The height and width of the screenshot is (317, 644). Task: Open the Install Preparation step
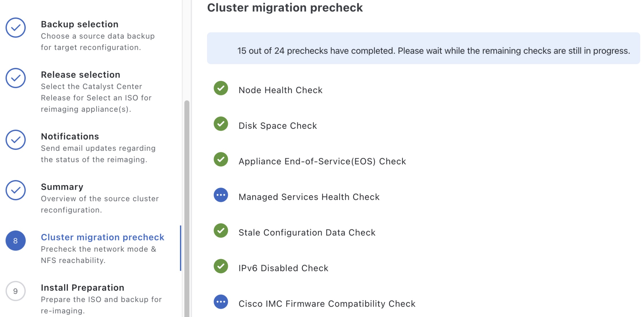point(83,287)
